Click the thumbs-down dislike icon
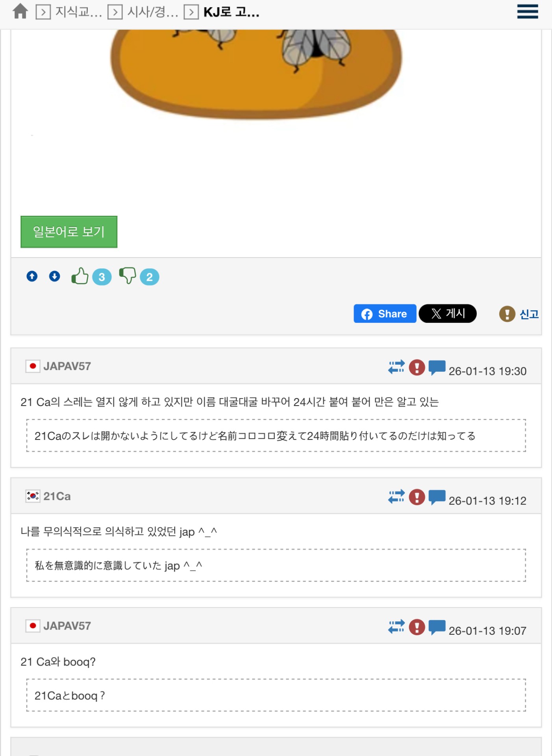The height and width of the screenshot is (756, 552). pos(128,276)
